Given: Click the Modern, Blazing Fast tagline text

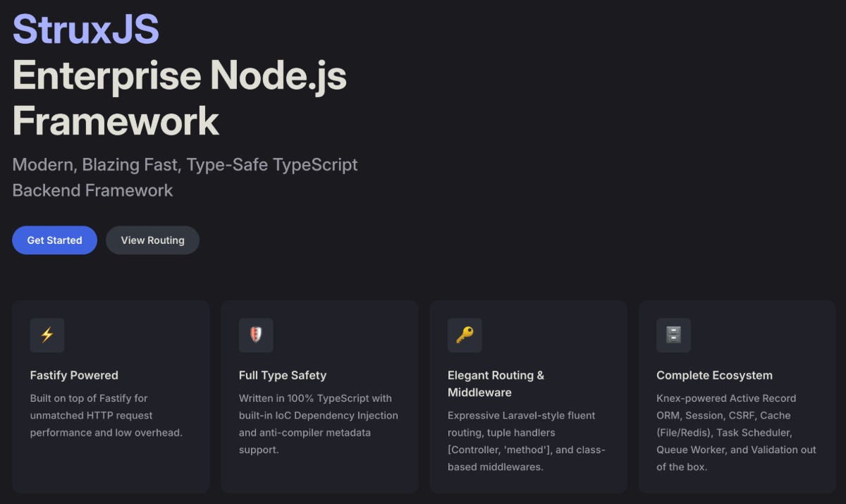Looking at the screenshot, I should [185, 177].
